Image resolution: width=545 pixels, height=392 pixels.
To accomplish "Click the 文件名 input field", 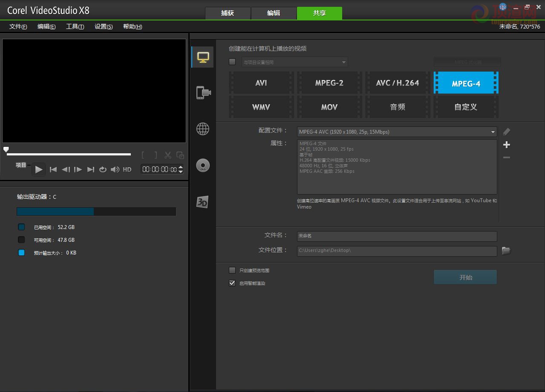I will click(397, 236).
